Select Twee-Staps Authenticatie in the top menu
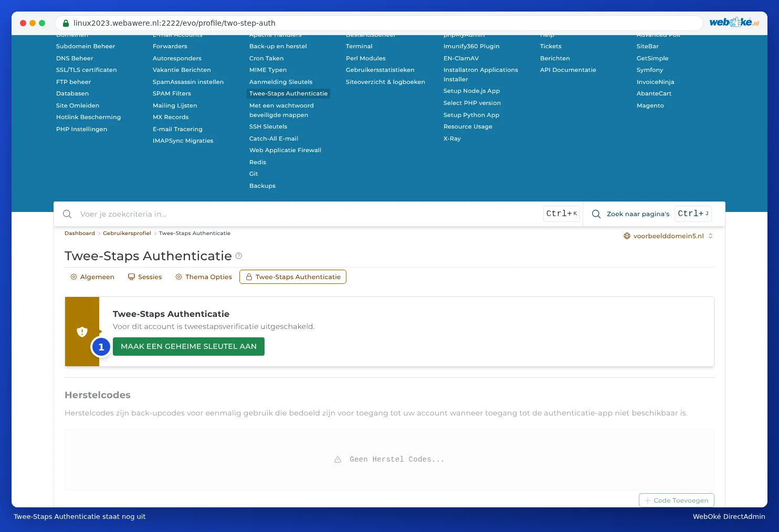This screenshot has width=779, height=532. 288,93
